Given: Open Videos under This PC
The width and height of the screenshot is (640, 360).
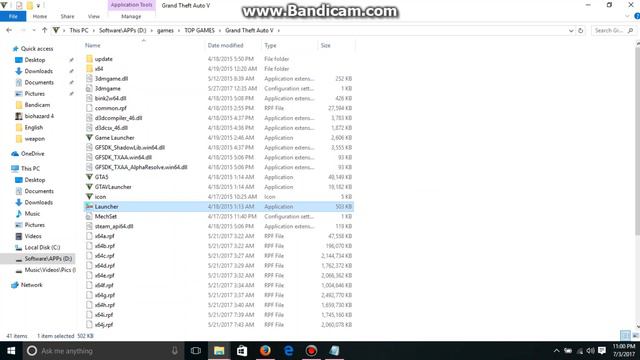Looking at the screenshot, I should pyautogui.click(x=33, y=236).
